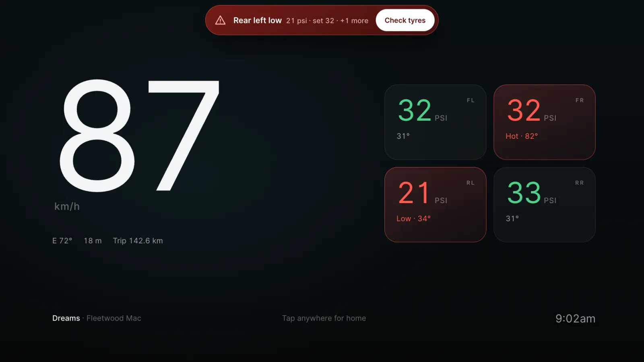
Task: Tap 'Tap anywhere for home' hint
Action: 324,318
